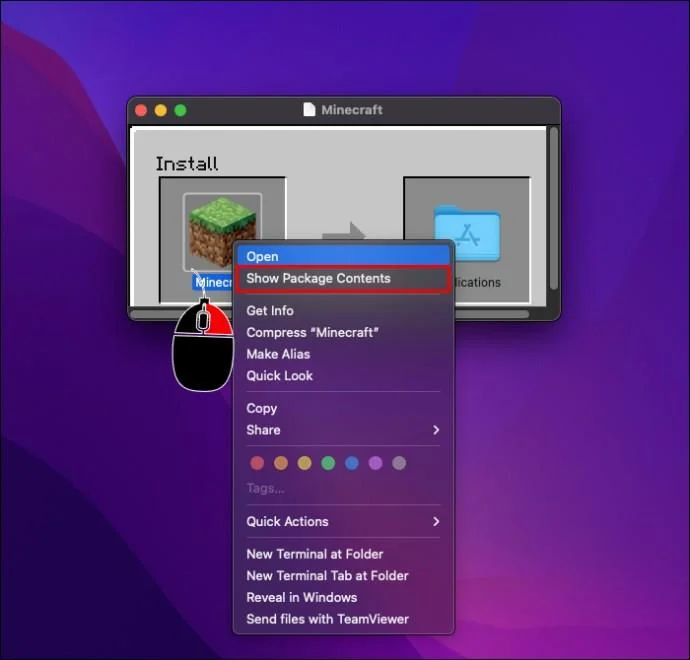Select Copy in the context menu
Screen dimensions: 690x660
(343, 408)
